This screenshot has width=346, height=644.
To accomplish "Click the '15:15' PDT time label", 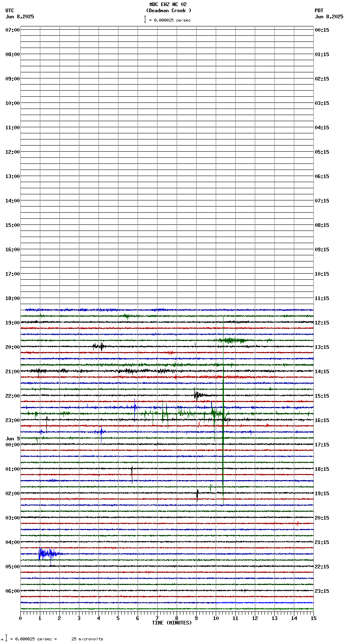I will pos(322,396).
